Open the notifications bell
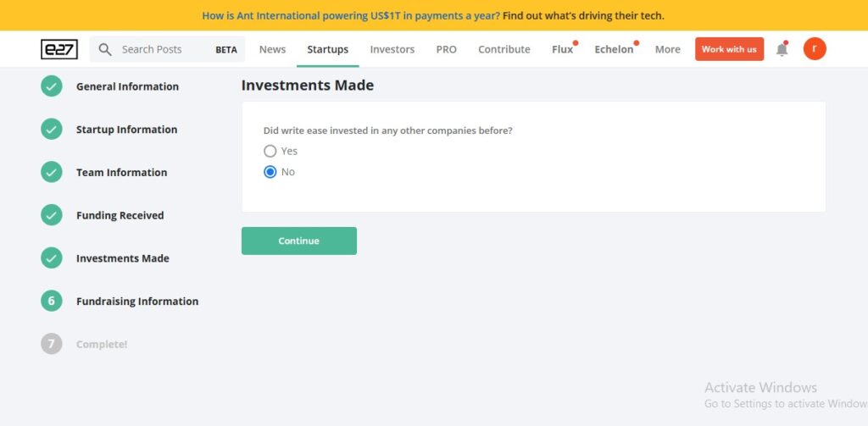868x426 pixels. coord(782,49)
